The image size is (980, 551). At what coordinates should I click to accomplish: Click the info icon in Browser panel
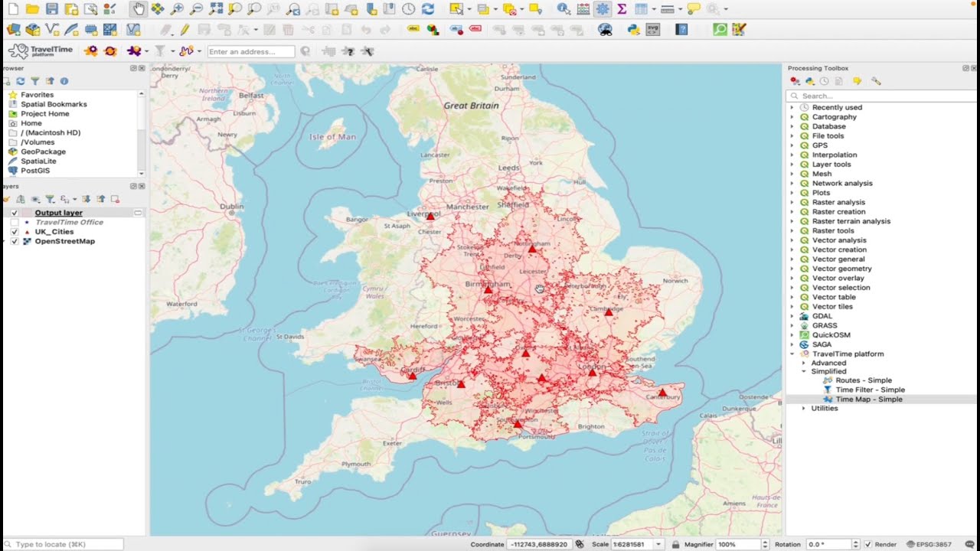pos(64,81)
